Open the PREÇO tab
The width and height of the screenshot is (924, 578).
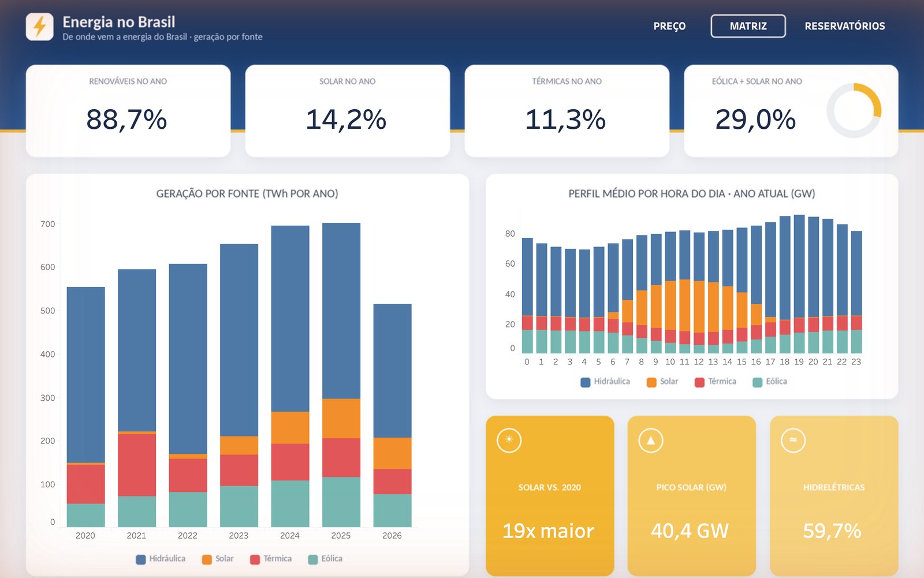669,26
